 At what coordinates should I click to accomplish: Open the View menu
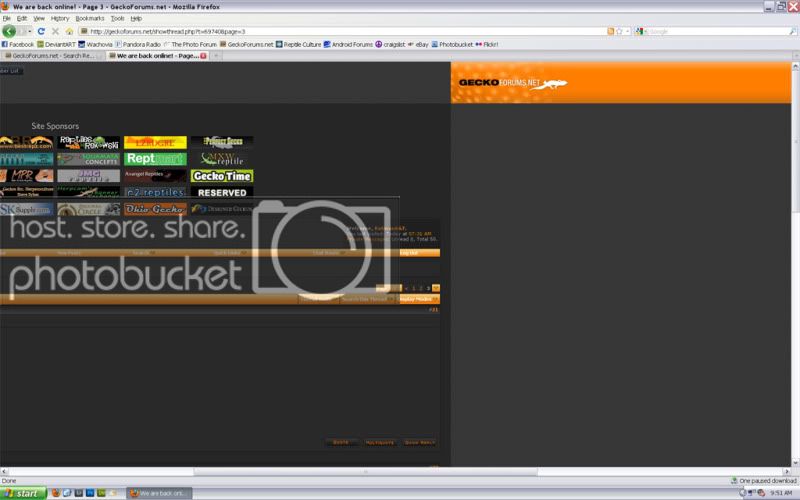pos(39,18)
